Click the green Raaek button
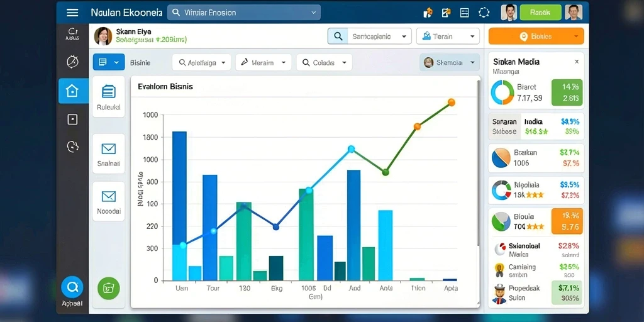The width and height of the screenshot is (644, 322). tap(540, 13)
